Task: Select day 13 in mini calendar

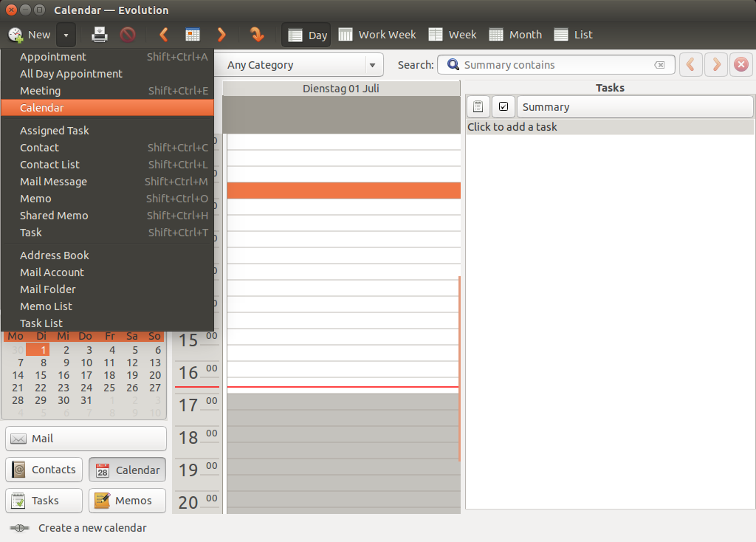Action: pyautogui.click(x=155, y=363)
